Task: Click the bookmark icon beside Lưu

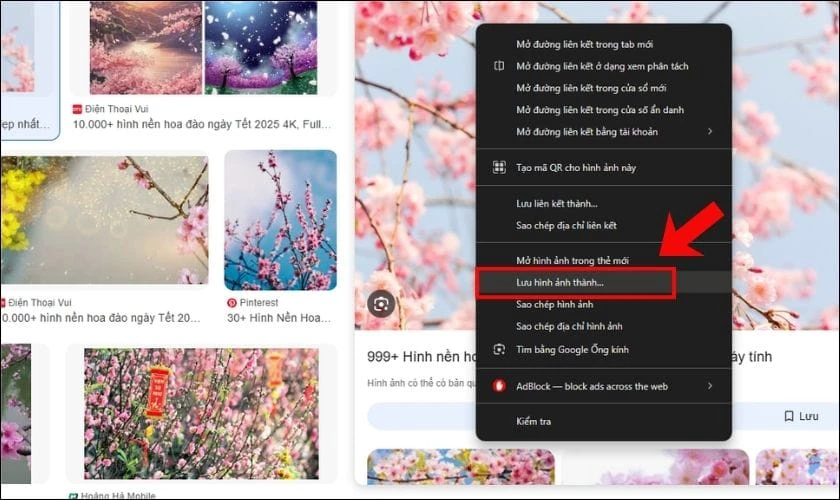Action: (x=789, y=416)
